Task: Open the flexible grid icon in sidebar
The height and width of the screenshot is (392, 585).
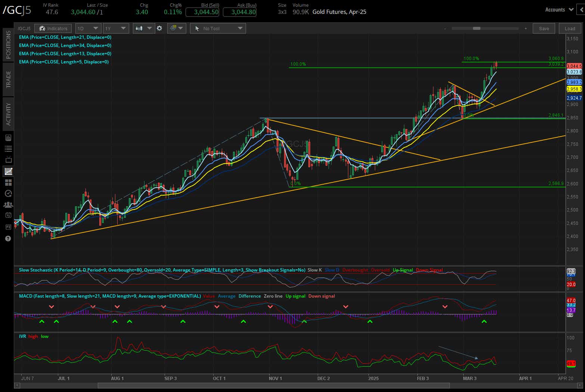Action: tap(8, 182)
